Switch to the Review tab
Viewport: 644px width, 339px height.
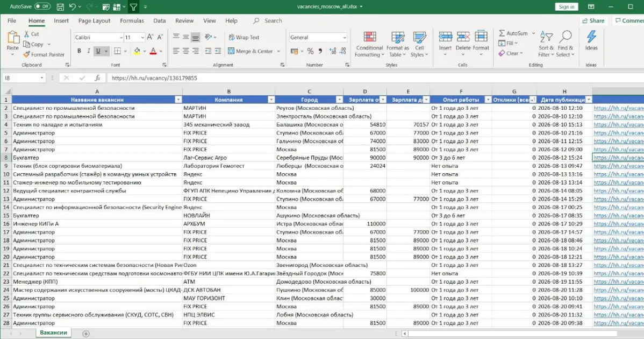[x=184, y=20]
